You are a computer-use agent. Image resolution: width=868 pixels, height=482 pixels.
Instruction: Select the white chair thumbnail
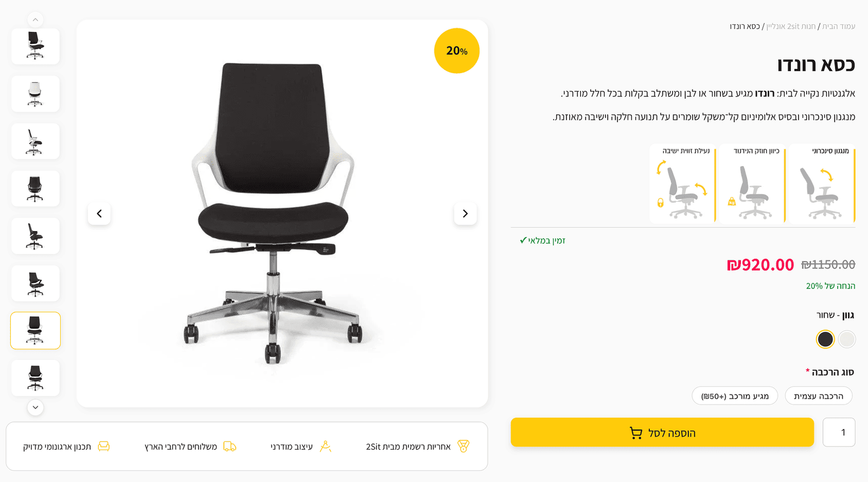(x=35, y=94)
